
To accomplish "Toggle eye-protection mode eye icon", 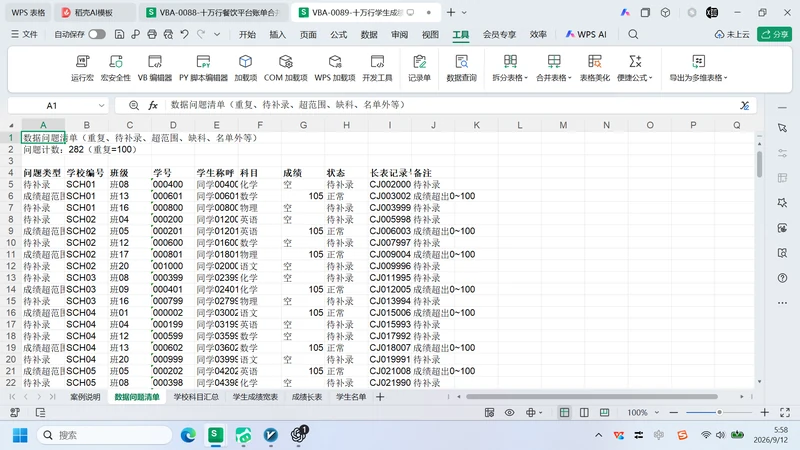I will click(509, 412).
